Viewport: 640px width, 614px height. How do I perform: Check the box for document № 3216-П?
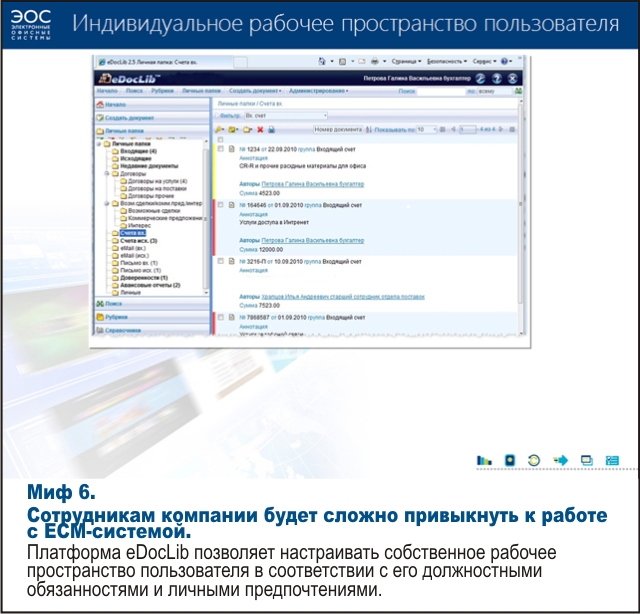coord(220,261)
